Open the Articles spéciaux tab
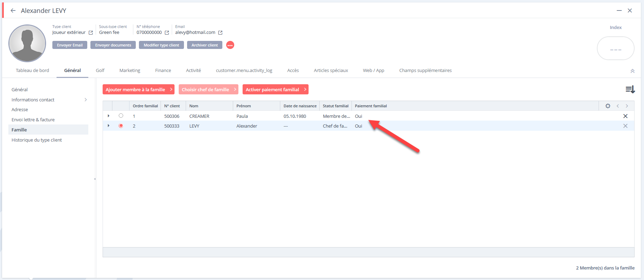644x280 pixels. click(x=331, y=70)
